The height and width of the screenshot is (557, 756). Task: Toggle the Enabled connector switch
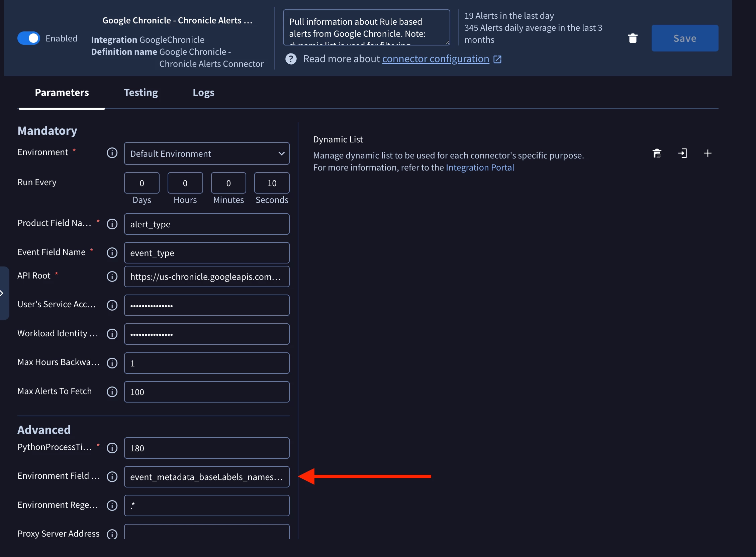tap(29, 38)
